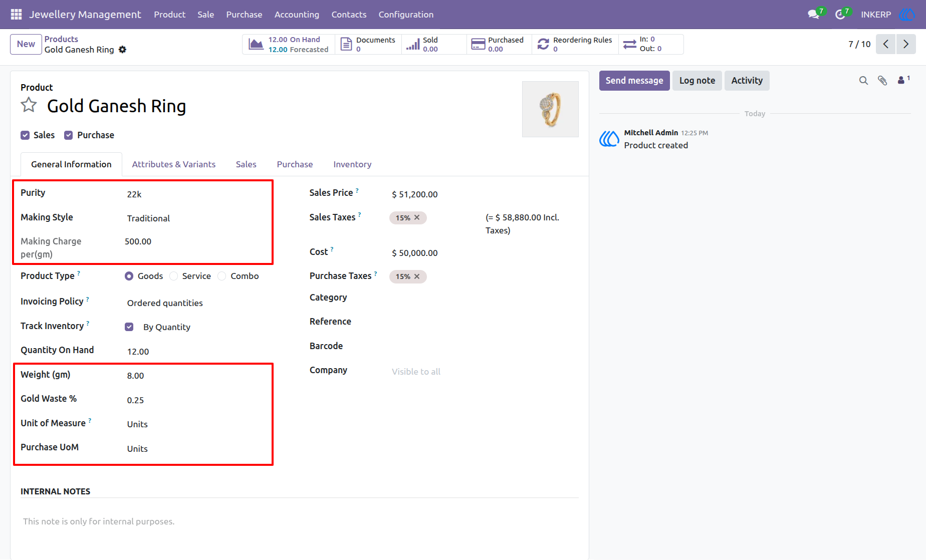The width and height of the screenshot is (926, 560).
Task: Mark product as favorite with star icon
Action: click(x=29, y=105)
